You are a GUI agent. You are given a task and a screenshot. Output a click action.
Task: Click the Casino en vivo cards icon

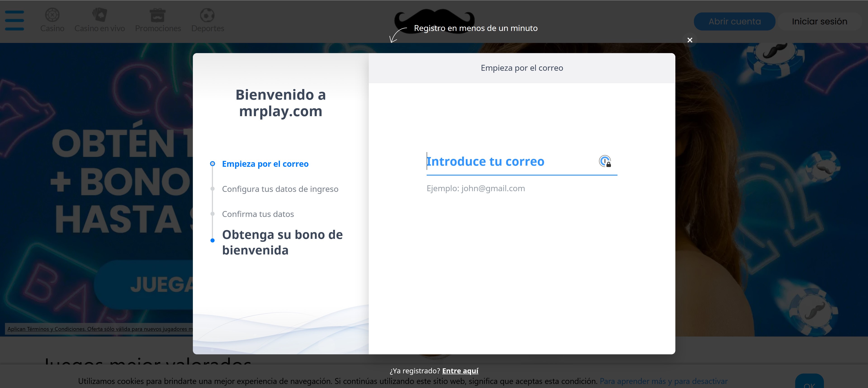pos(99,15)
